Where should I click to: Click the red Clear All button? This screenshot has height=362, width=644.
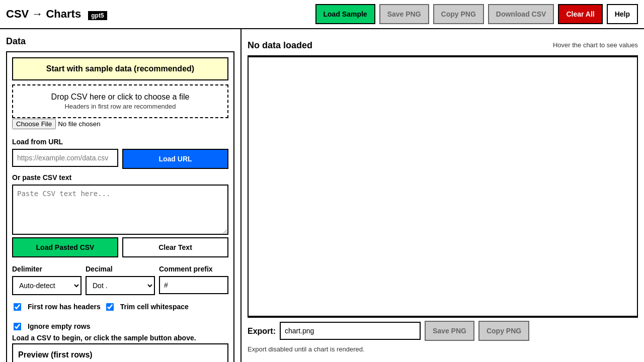click(580, 14)
